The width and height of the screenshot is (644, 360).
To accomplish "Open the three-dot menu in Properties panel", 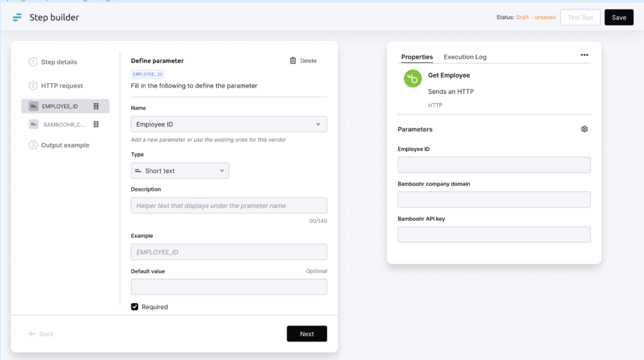I will pyautogui.click(x=584, y=55).
